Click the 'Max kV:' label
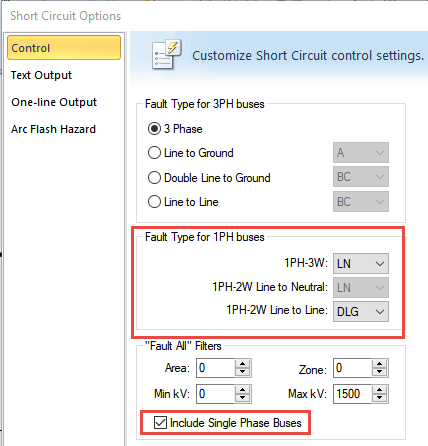Image resolution: width=428 pixels, height=446 pixels. [307, 394]
